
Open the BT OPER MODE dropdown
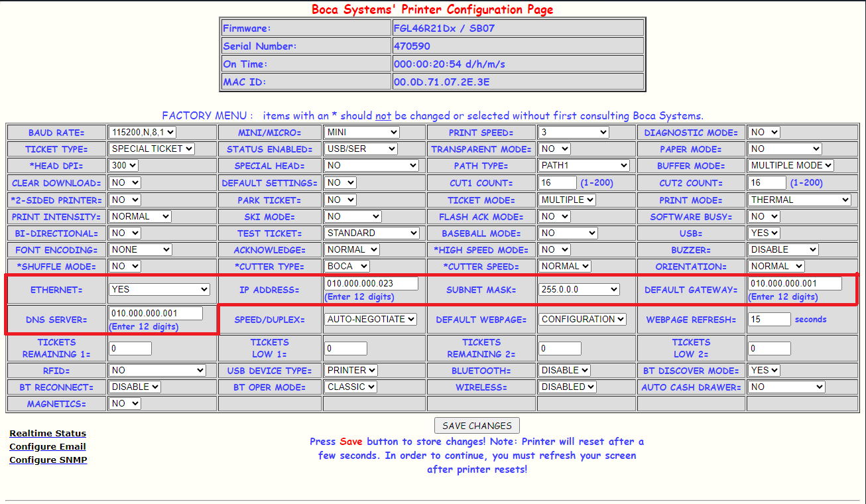(x=350, y=387)
